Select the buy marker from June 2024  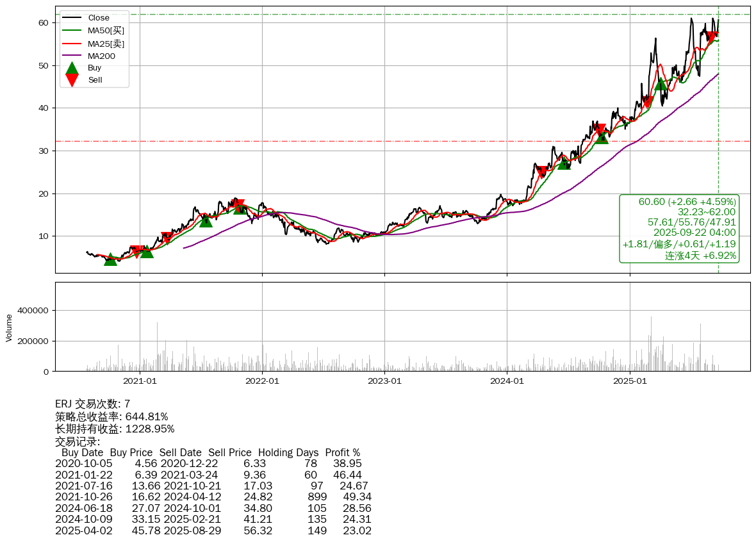[564, 163]
